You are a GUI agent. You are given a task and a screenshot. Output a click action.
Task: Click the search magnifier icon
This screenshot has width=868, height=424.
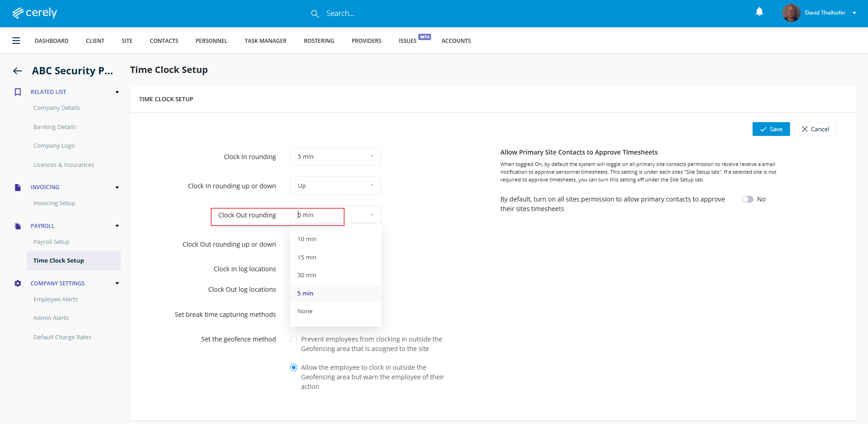[315, 14]
